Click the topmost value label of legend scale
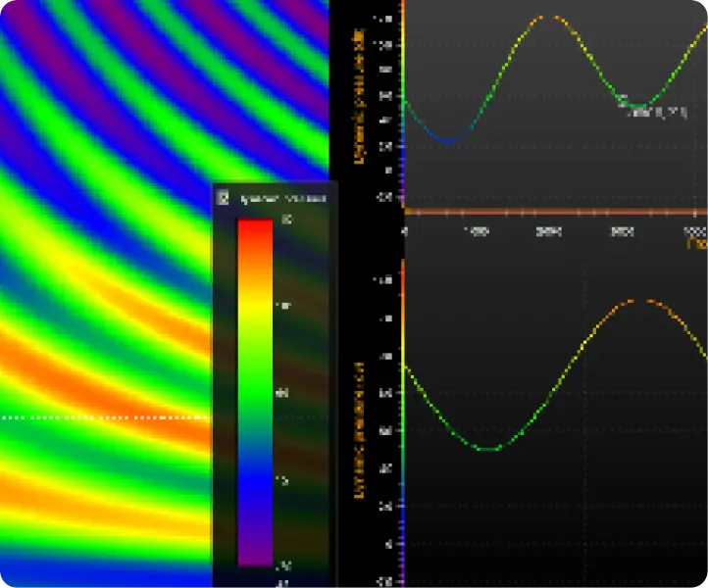This screenshot has width=708, height=588. [x=286, y=220]
